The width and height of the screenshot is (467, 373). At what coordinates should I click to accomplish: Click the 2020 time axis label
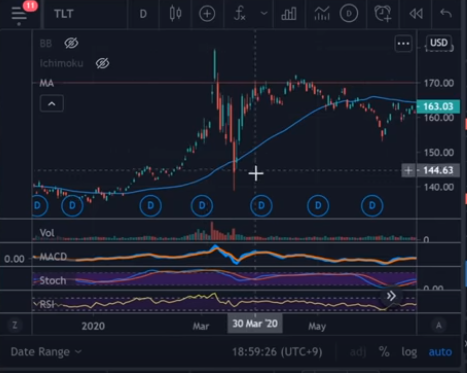click(93, 326)
